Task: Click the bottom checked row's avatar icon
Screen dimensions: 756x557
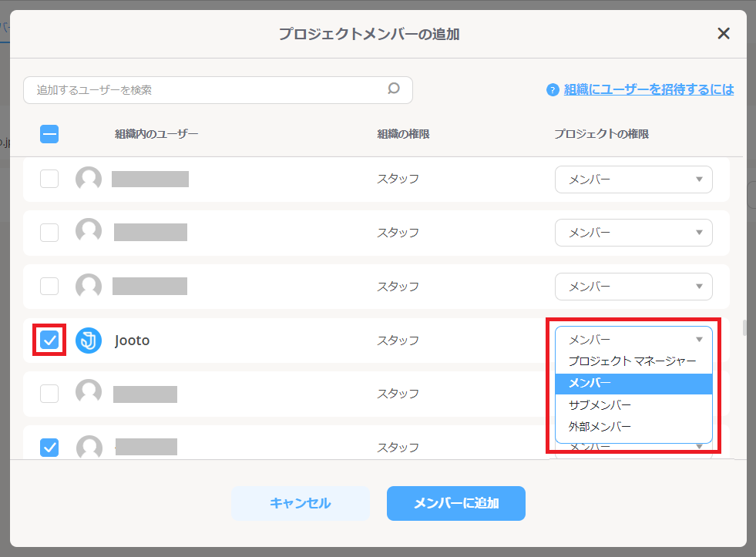Action: click(x=89, y=447)
